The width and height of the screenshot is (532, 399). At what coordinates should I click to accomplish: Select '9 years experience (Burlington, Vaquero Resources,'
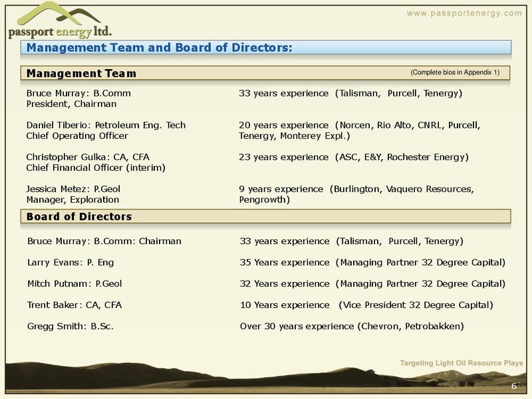tap(356, 189)
